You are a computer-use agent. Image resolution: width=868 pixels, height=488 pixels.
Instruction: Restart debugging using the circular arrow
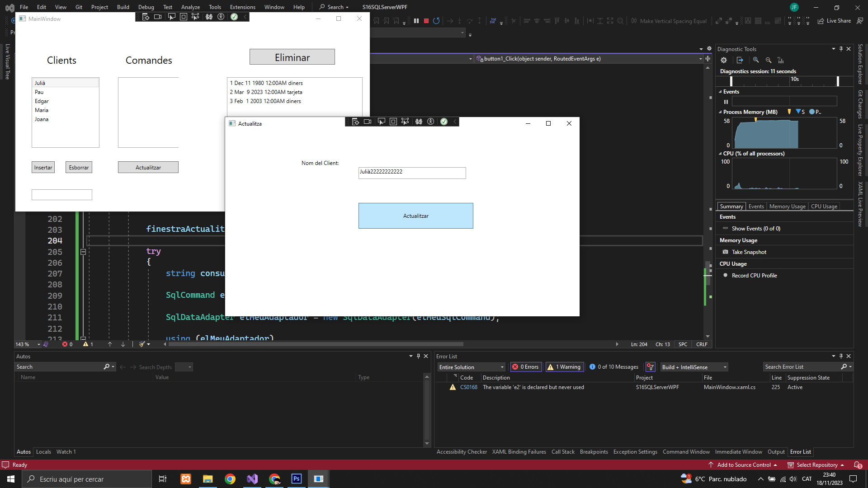[x=436, y=21]
